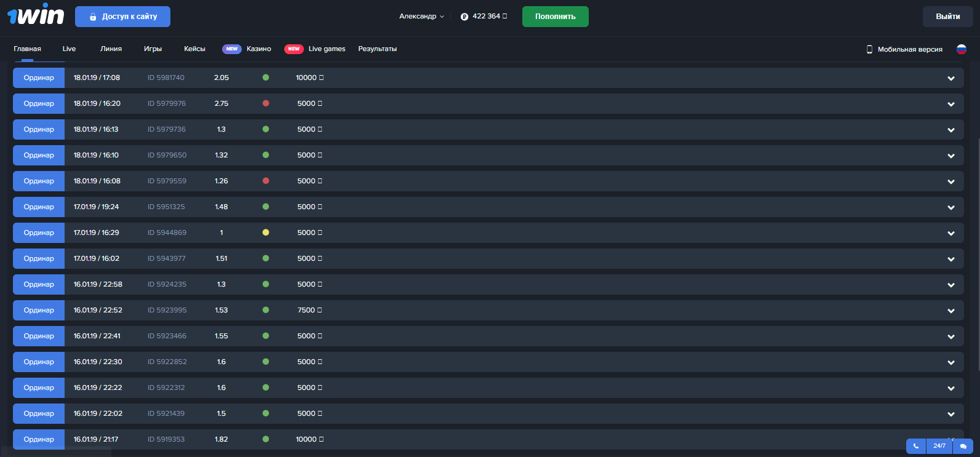Click the Пополнить deposit button
980x457 pixels.
point(556,17)
